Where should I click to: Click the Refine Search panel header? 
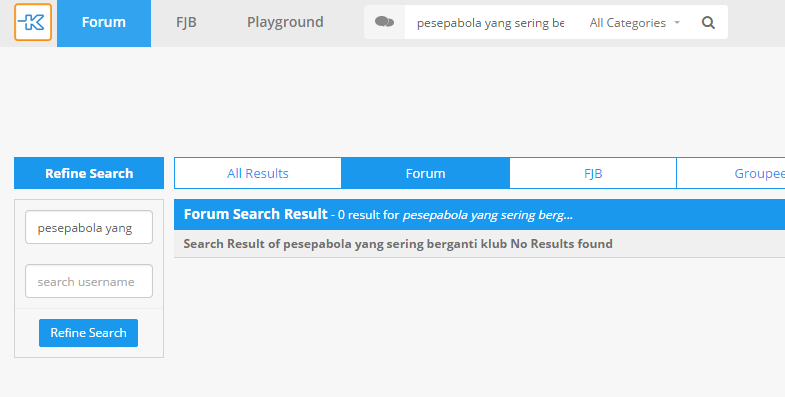[89, 173]
